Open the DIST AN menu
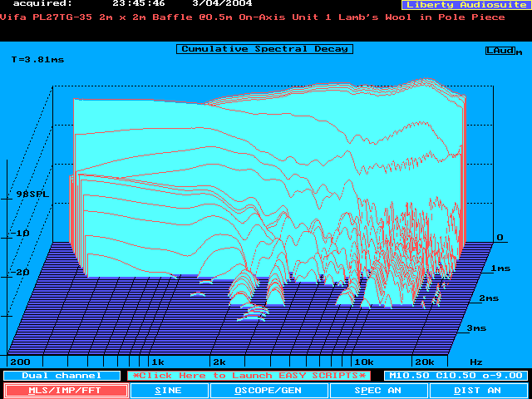This screenshot has height=399, width=532. point(479,390)
